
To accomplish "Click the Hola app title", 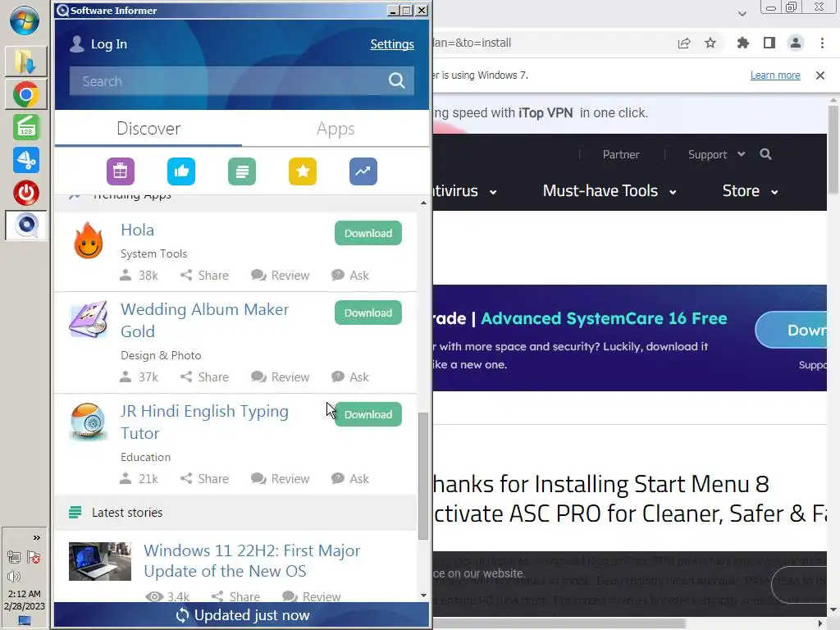I will pos(137,230).
